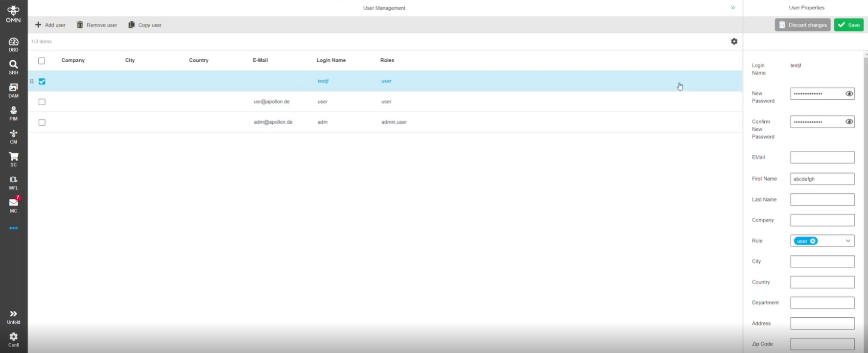Check the usr@apollon.de row checkbox
868x353 pixels.
42,102
